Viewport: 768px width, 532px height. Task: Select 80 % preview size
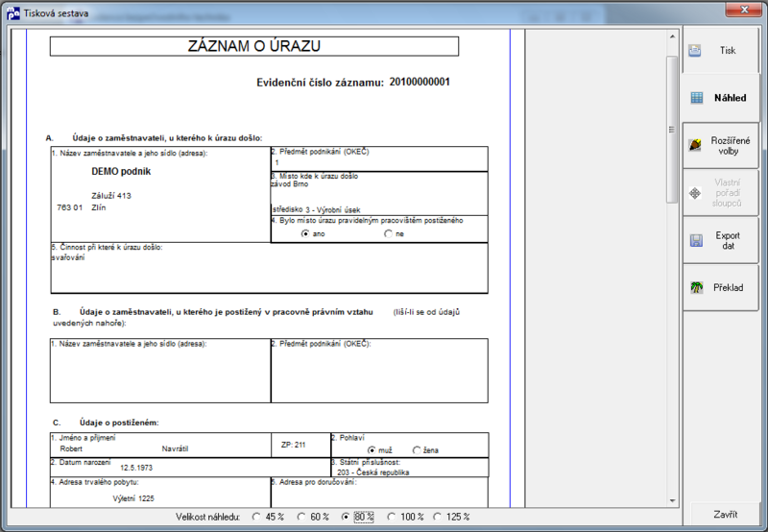(346, 517)
